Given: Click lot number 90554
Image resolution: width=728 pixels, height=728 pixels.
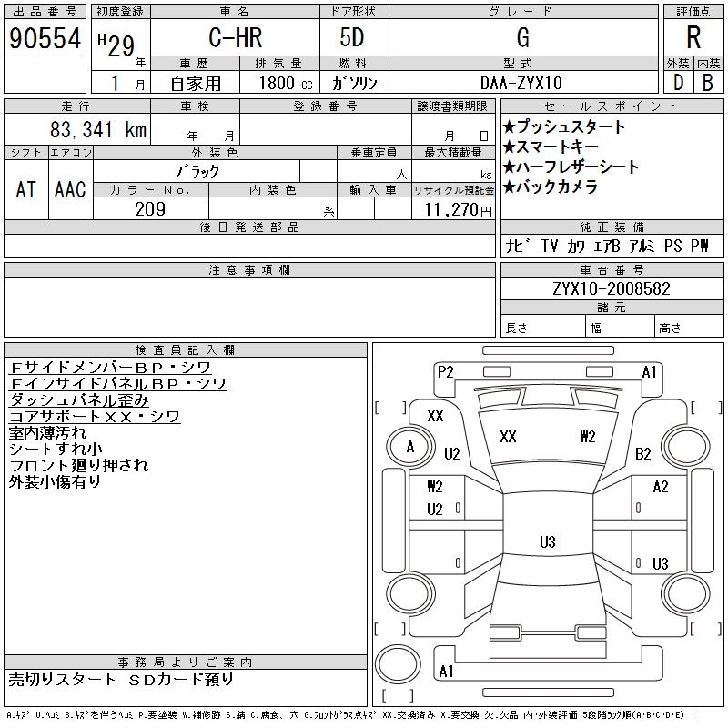Looking at the screenshot, I should click(x=45, y=38).
